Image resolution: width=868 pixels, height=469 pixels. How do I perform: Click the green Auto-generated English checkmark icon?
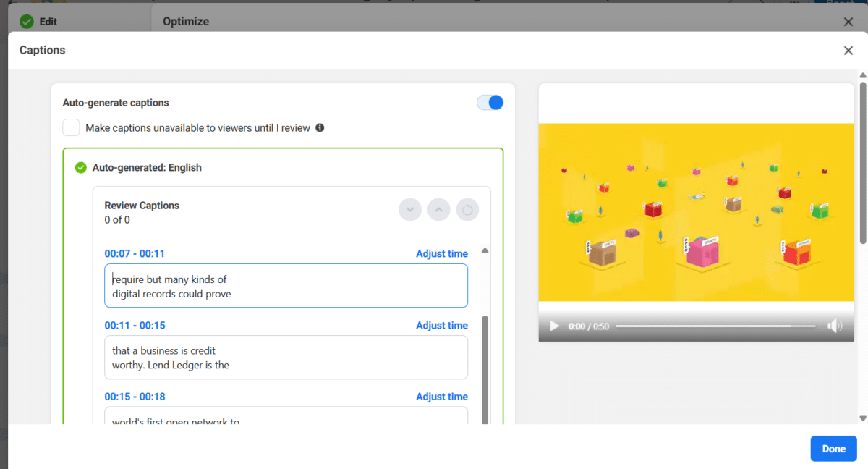pos(81,168)
